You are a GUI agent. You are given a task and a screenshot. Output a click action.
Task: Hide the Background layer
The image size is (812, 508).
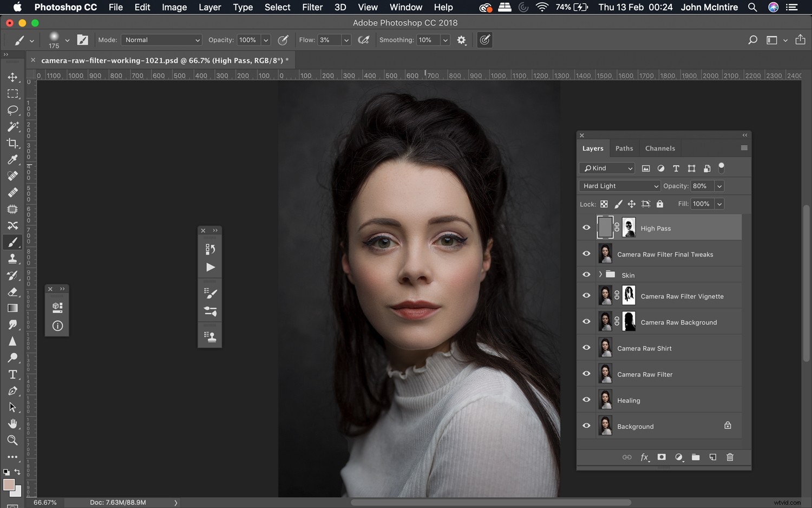point(586,426)
